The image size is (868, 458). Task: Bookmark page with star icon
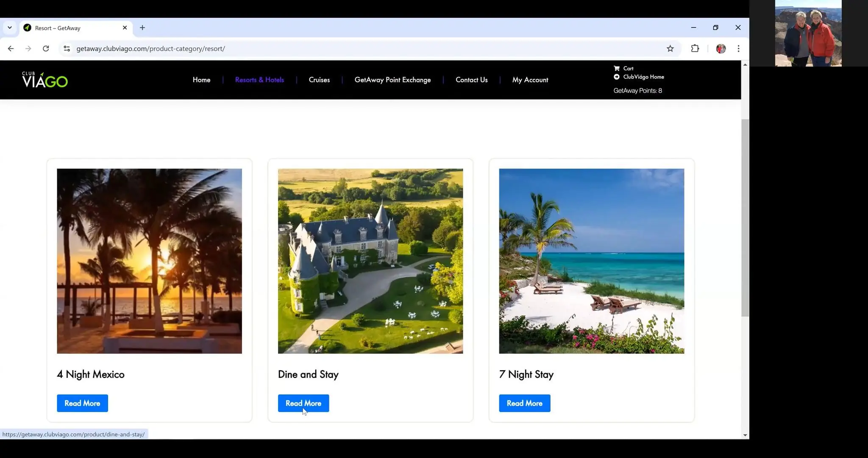point(670,49)
